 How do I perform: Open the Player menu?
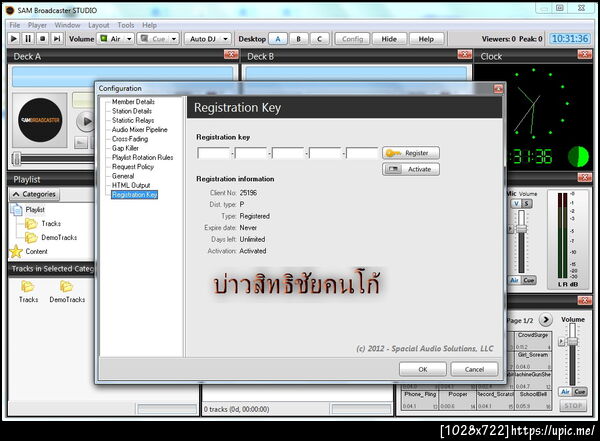coord(37,25)
